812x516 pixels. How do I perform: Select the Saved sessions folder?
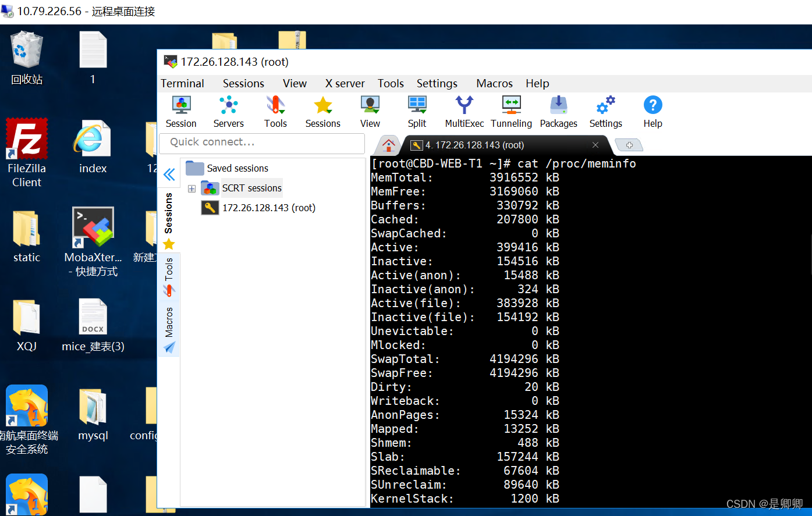click(227, 168)
